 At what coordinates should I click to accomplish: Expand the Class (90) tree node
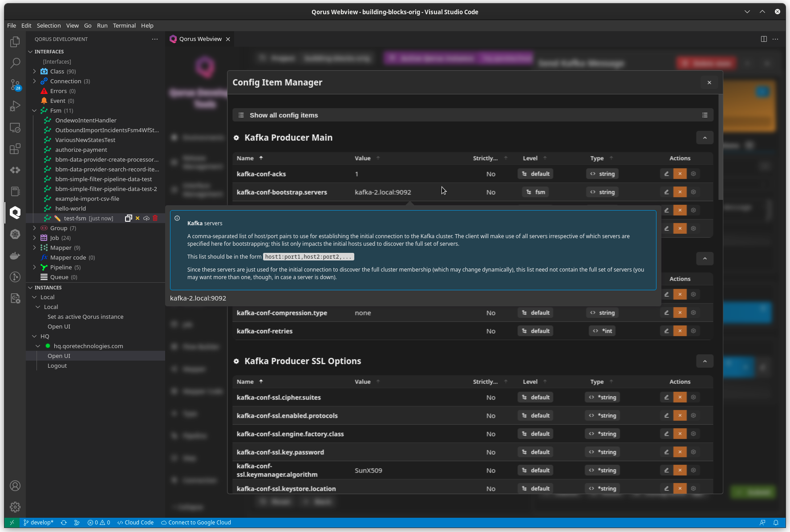click(34, 71)
